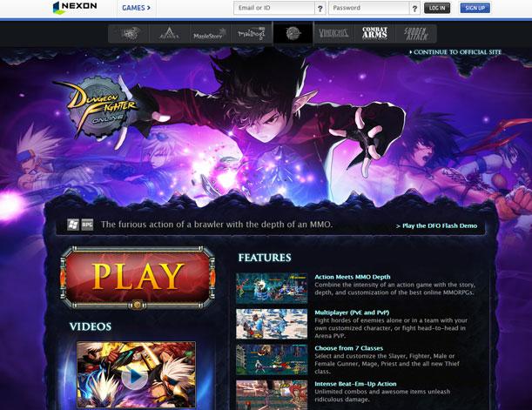The image size is (532, 410).
Task: Click the tagline about furious brawler action
Action: click(x=217, y=225)
